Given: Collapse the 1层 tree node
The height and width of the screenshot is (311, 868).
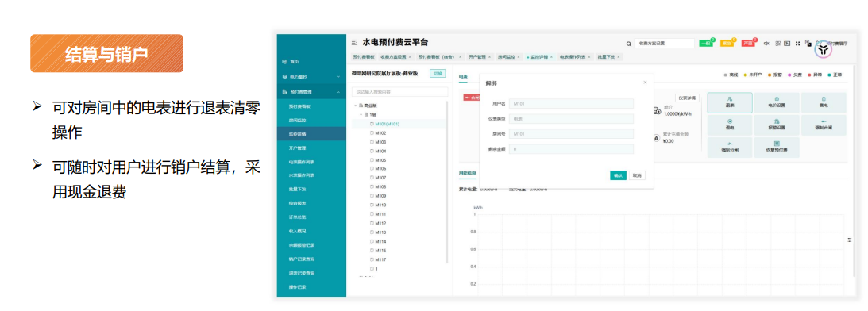Looking at the screenshot, I should (360, 114).
